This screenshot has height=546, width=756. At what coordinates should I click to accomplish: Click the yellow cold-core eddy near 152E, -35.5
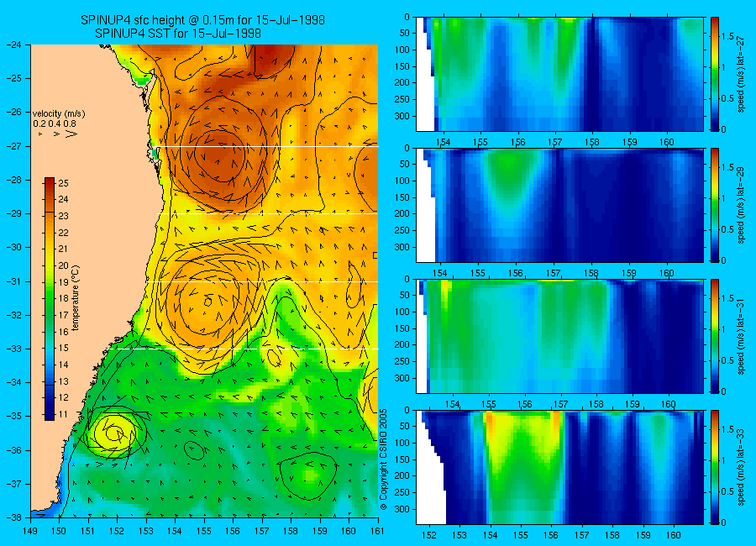click(113, 433)
